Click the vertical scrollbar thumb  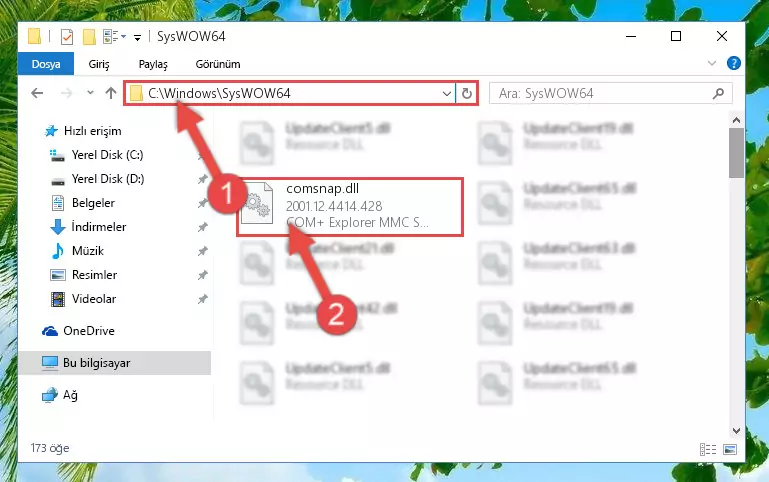click(x=736, y=153)
